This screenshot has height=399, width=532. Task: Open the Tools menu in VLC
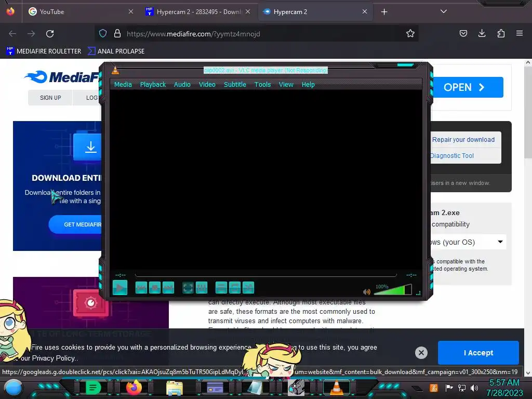click(262, 85)
